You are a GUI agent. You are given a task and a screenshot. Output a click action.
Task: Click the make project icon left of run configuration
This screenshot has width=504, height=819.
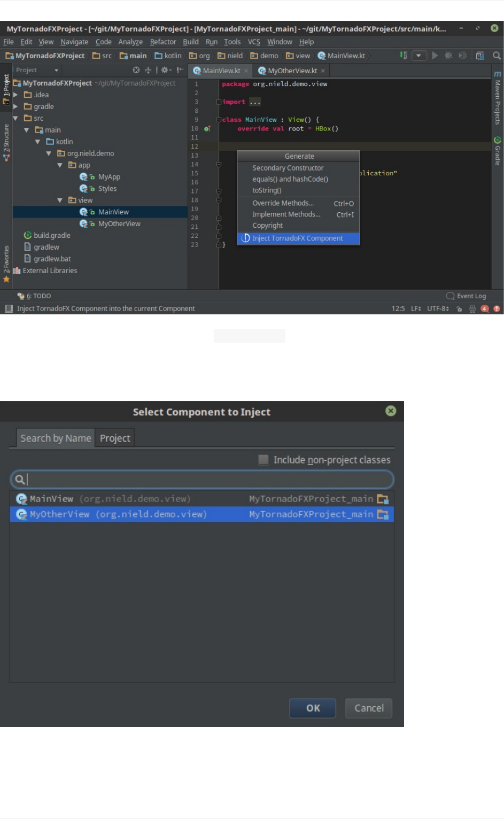404,56
